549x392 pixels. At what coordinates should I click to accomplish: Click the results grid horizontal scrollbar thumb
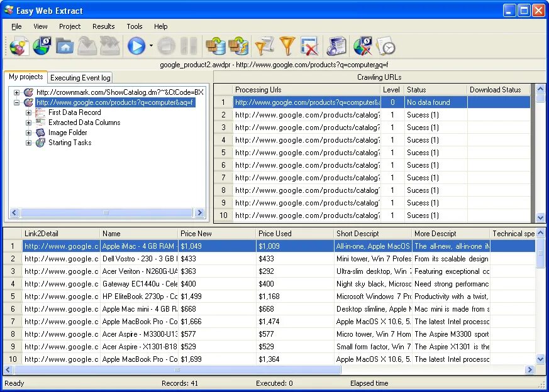(x=177, y=369)
